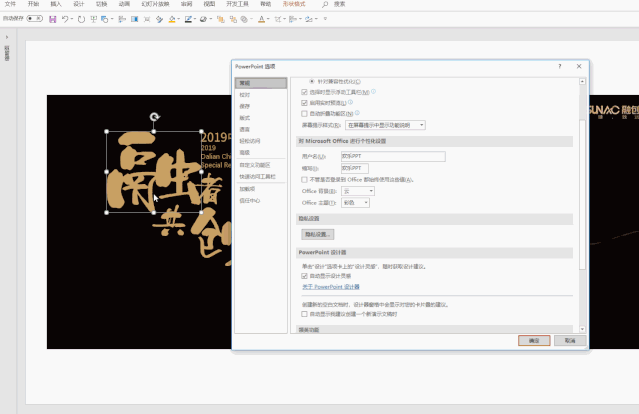Click the Redo circular arrow icon

tap(81, 19)
